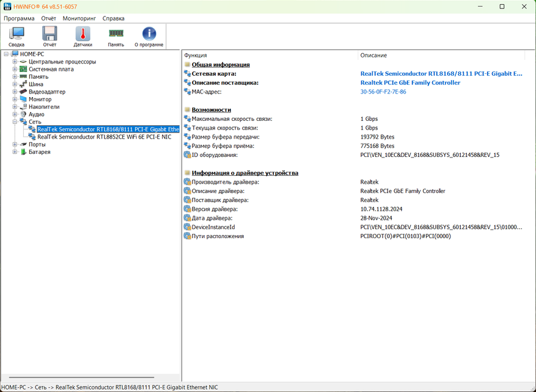Select RealTek RTL8852CE WiFi 6E tree item

pyautogui.click(x=105, y=137)
